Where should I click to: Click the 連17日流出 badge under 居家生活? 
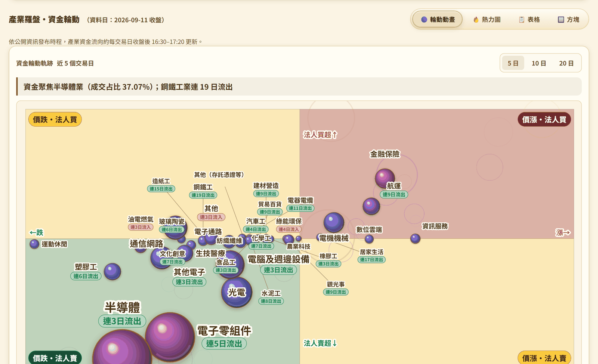pos(372,260)
